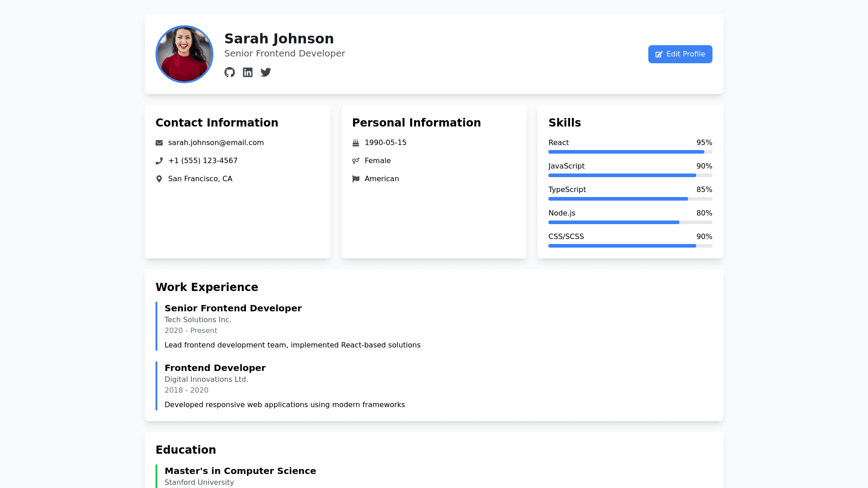Open the LinkedIn profile icon

click(248, 72)
